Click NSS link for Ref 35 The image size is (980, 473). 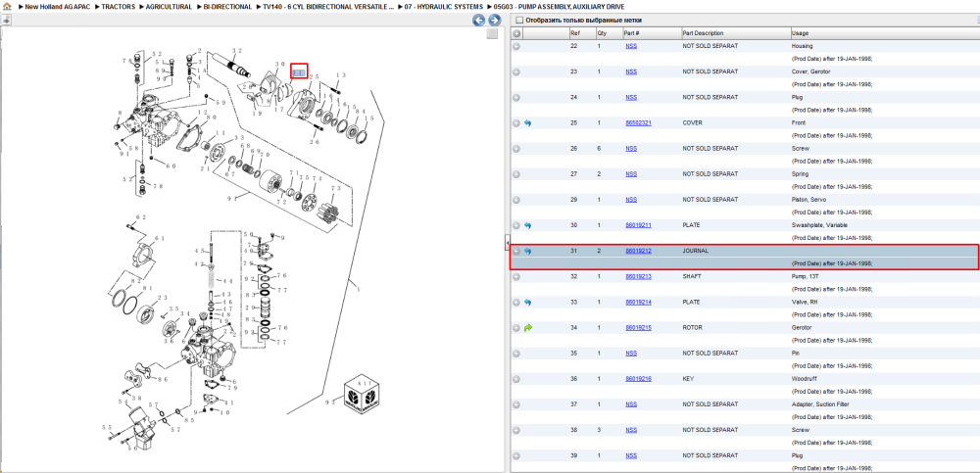coord(631,353)
